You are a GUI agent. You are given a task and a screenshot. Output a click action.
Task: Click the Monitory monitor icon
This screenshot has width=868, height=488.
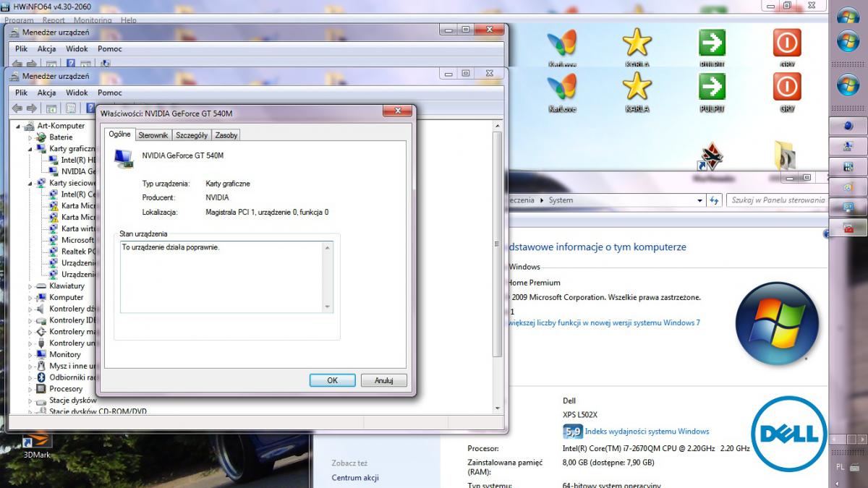(41, 354)
